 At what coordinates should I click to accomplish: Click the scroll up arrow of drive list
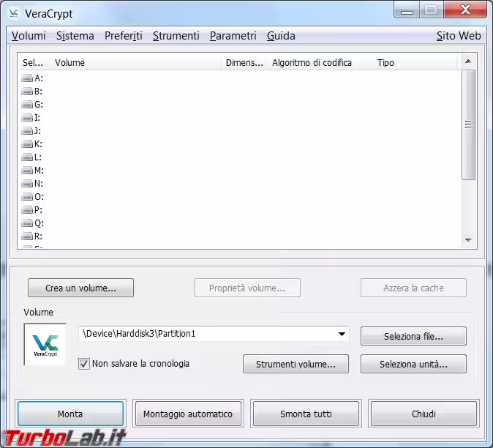tap(468, 61)
